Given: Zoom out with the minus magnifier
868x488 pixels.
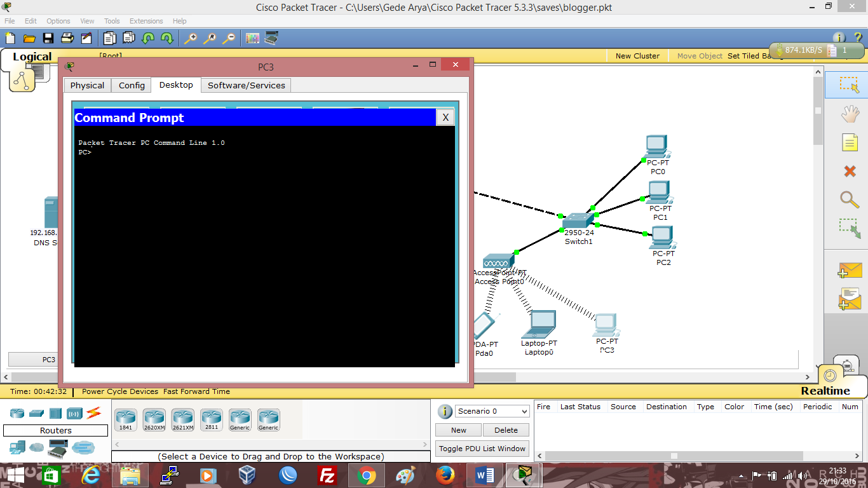Looking at the screenshot, I should (229, 38).
